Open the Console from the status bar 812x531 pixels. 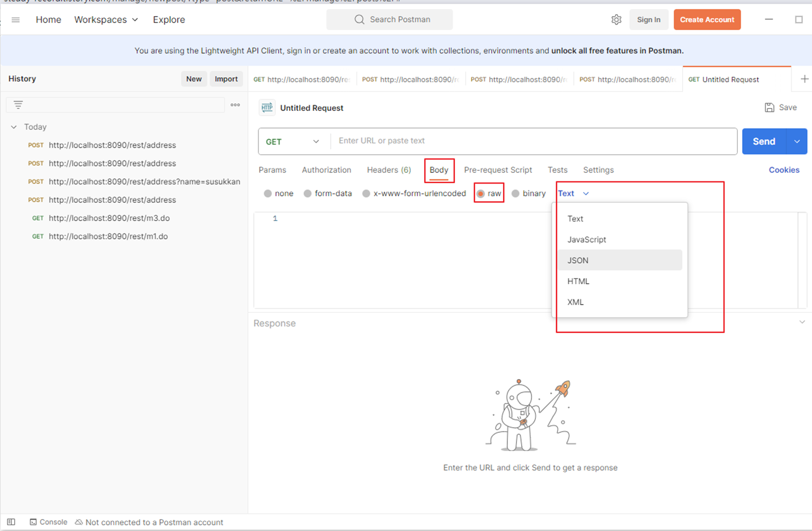[49, 522]
